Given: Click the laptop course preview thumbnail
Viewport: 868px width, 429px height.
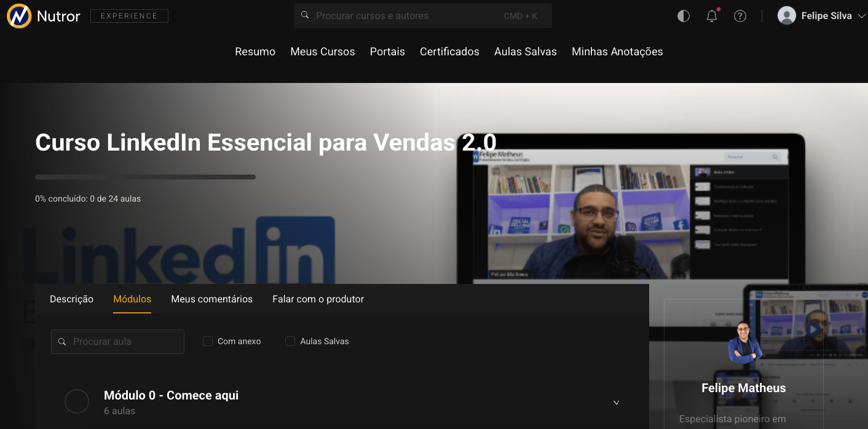Looking at the screenshot, I should (x=631, y=209).
